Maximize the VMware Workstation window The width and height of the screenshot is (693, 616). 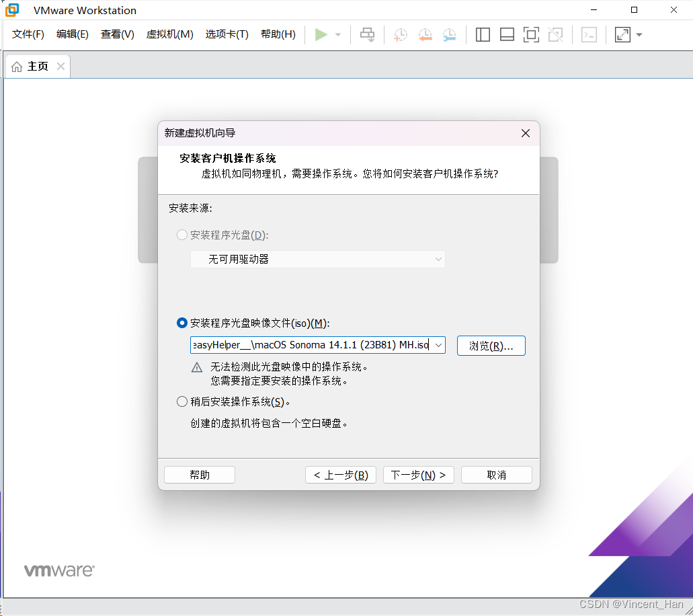coord(634,9)
